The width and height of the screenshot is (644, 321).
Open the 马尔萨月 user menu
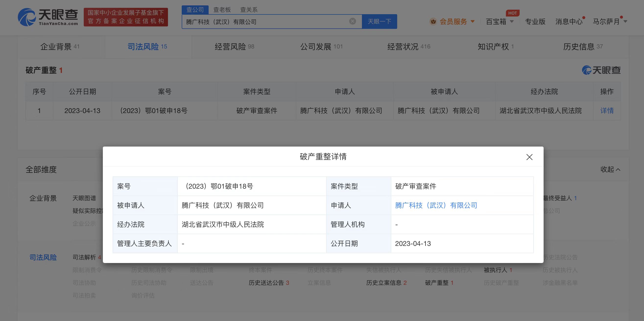pyautogui.click(x=610, y=22)
